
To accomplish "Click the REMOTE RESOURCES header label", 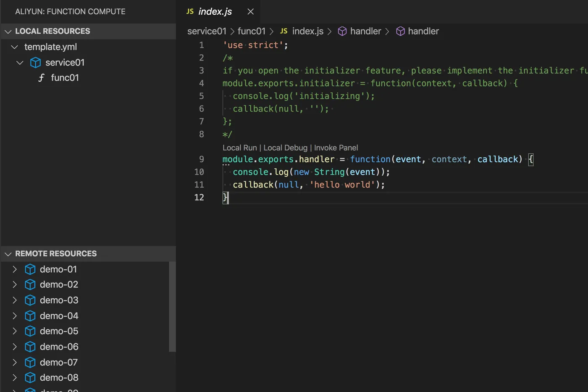I will (x=56, y=254).
